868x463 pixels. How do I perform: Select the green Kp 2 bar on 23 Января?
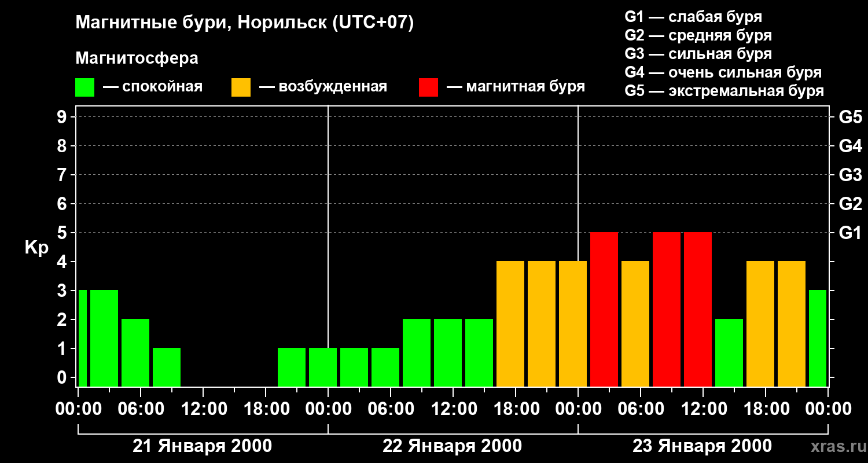click(x=729, y=353)
